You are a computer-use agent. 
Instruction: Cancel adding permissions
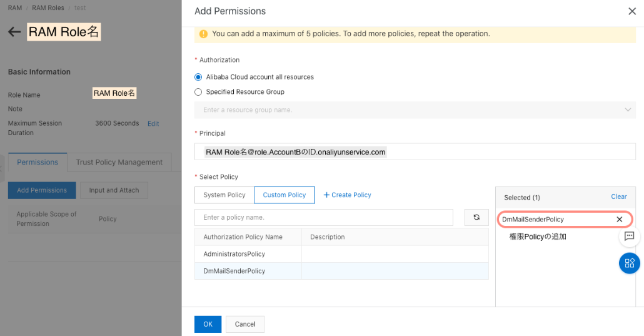point(245,324)
